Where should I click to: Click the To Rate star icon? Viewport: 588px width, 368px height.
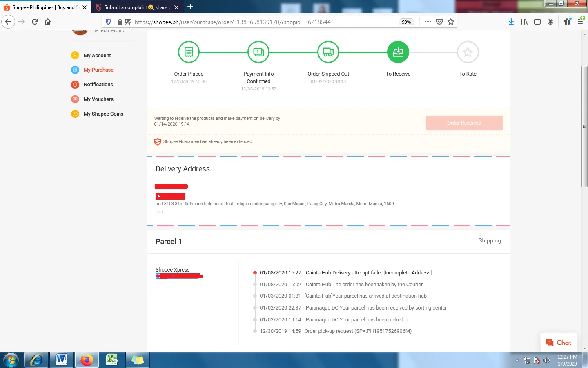pos(468,52)
